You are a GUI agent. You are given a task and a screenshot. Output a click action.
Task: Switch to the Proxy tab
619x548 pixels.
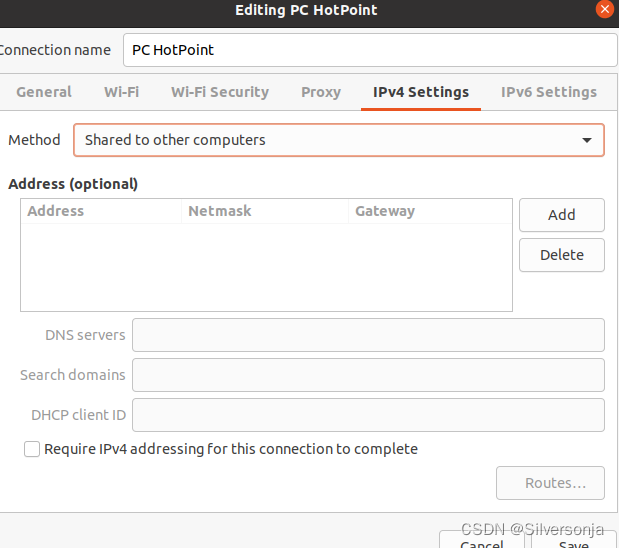[321, 92]
